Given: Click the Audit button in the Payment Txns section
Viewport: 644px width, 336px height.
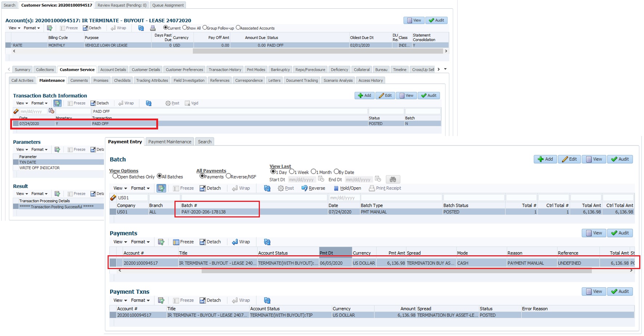Looking at the screenshot, I should coord(620,292).
